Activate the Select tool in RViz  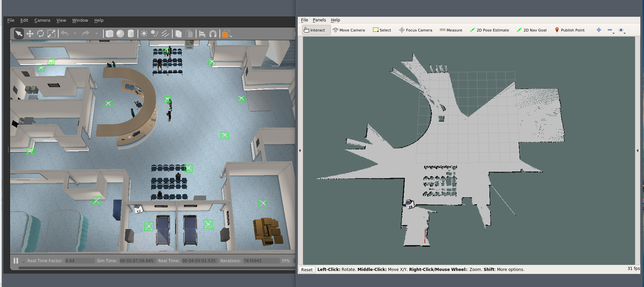click(382, 30)
